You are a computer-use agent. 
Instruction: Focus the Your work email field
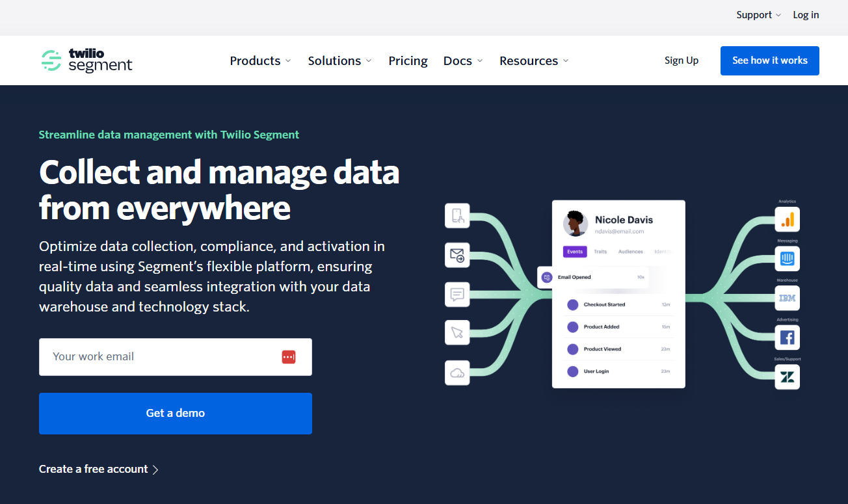(x=176, y=357)
